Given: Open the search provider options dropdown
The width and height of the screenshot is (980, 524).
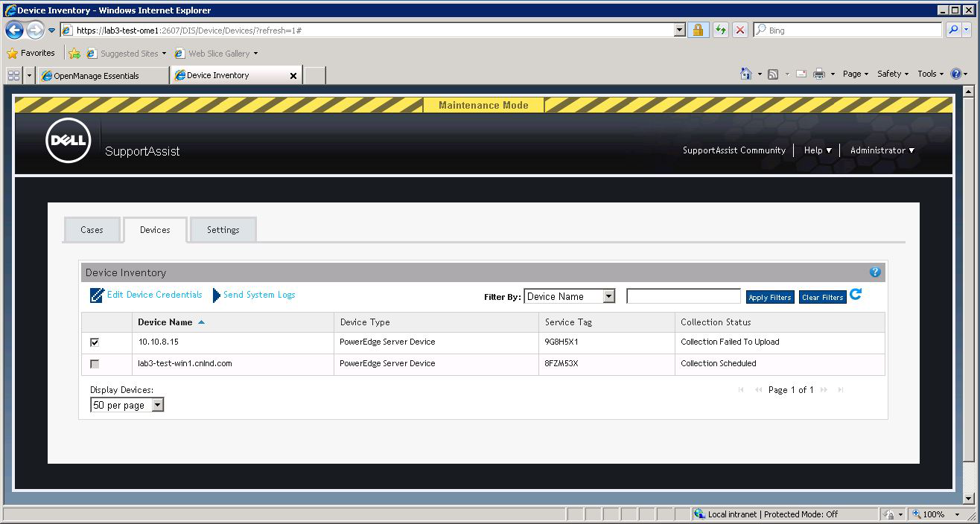Looking at the screenshot, I should (967, 31).
